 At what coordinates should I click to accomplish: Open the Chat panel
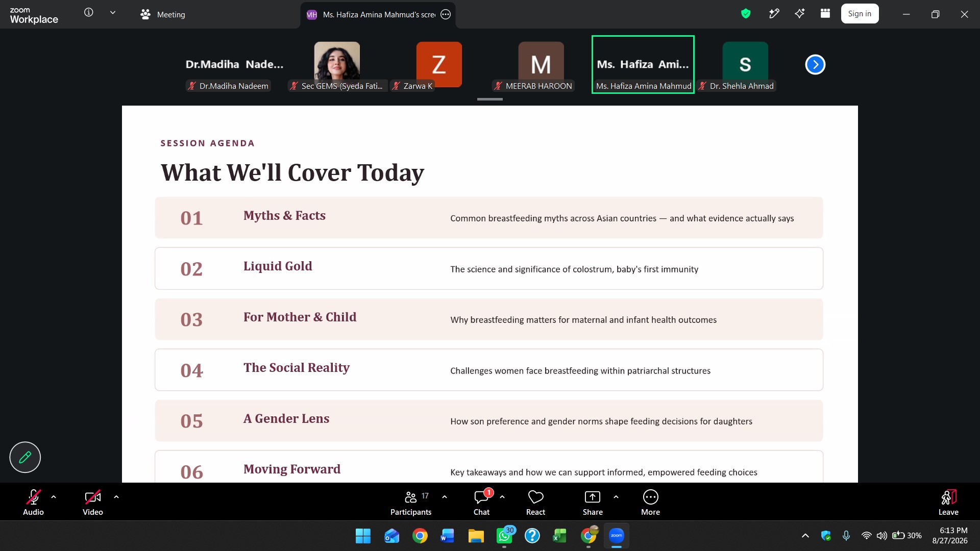pyautogui.click(x=481, y=503)
